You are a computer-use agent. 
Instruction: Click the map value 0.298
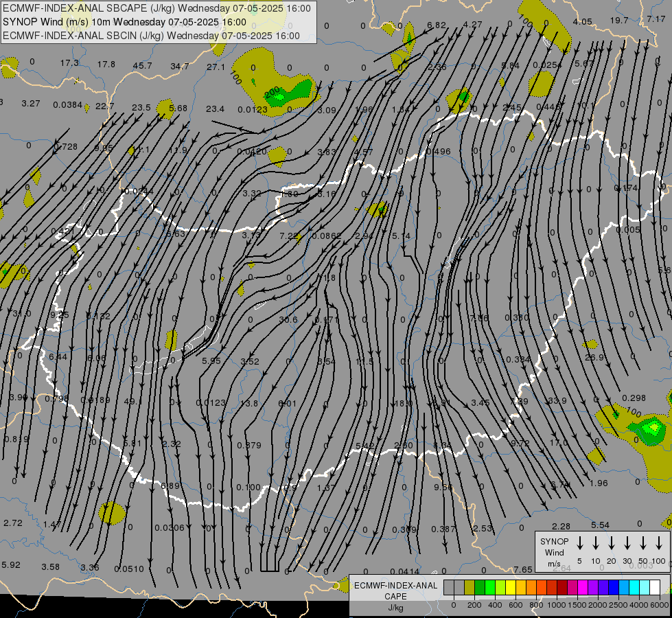pos(634,398)
